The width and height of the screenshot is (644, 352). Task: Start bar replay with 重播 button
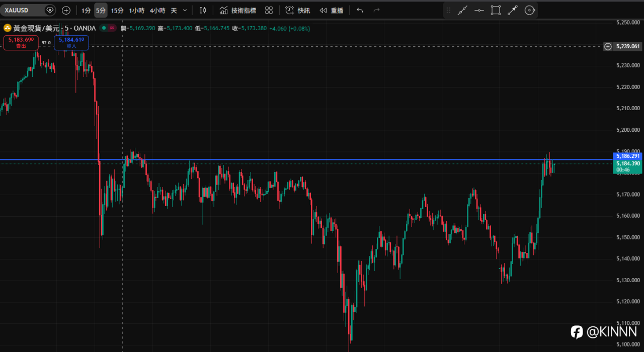point(332,10)
